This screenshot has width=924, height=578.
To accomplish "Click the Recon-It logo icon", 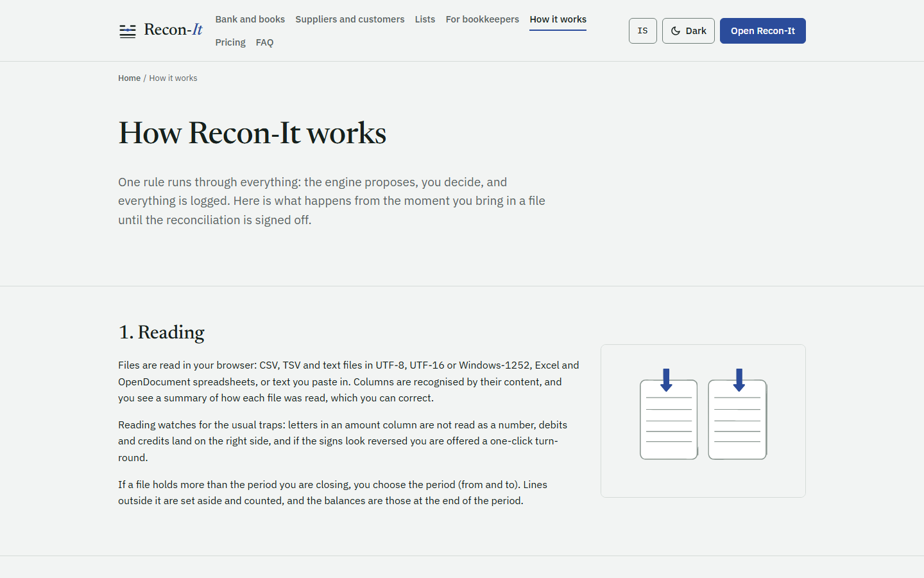I will tap(128, 31).
